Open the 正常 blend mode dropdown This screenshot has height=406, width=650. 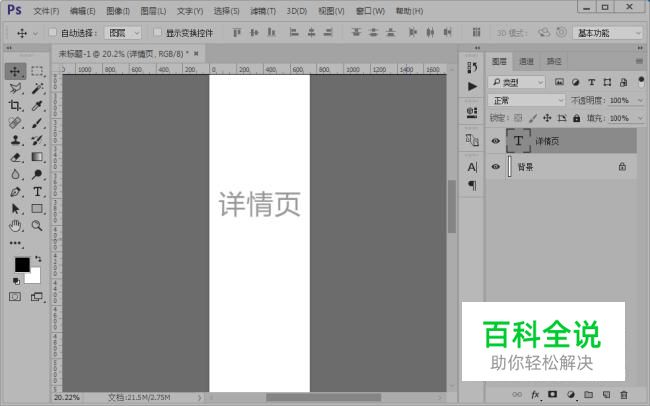tap(527, 101)
